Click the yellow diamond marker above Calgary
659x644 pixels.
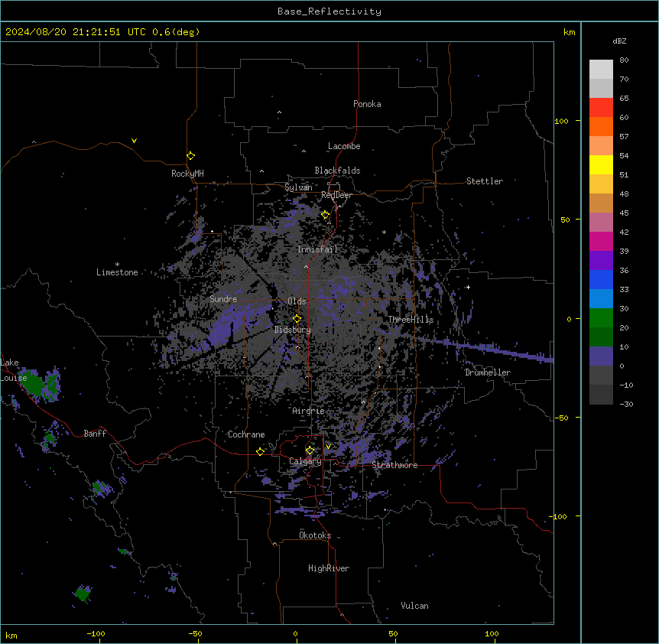310,450
